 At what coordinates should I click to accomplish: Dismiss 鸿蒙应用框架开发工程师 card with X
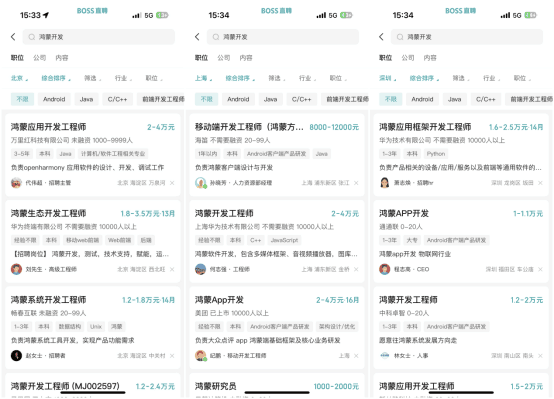[x=540, y=183]
